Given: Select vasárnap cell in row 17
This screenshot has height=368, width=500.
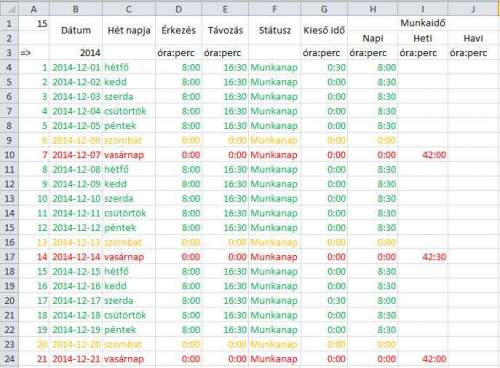Looking at the screenshot, I should coord(129,257).
